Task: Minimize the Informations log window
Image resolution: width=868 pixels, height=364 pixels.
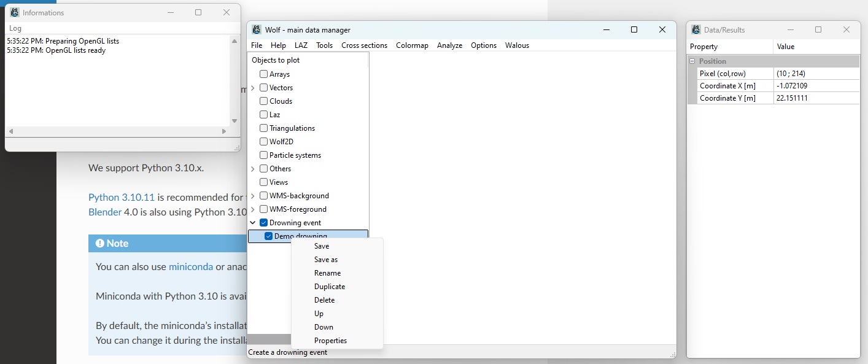Action: point(170,12)
